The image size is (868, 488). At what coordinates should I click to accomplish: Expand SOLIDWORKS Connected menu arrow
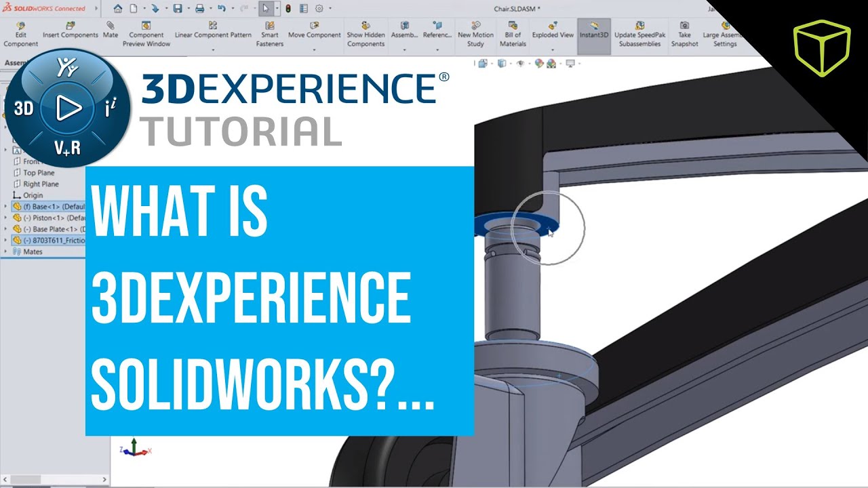[95, 9]
